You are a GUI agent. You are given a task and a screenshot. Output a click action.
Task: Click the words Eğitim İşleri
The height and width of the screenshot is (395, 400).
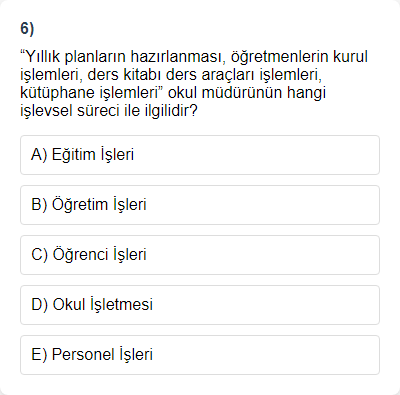click(93, 155)
